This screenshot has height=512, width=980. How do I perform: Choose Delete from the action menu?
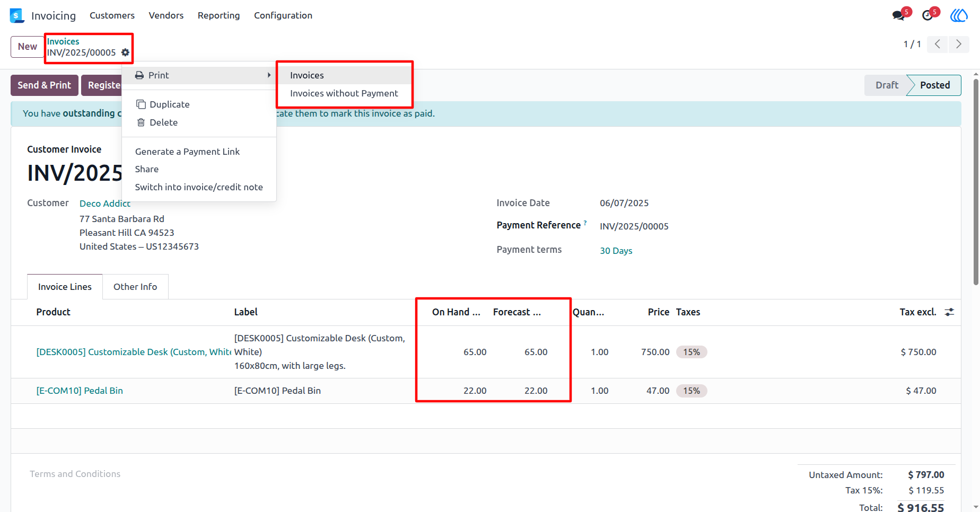click(x=199, y=122)
